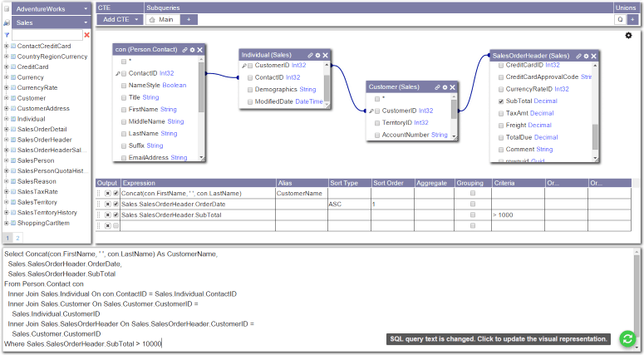Open properties gear of SalesOrderHeader (Sales) table
This screenshot has width=644, height=355.
click(586, 56)
